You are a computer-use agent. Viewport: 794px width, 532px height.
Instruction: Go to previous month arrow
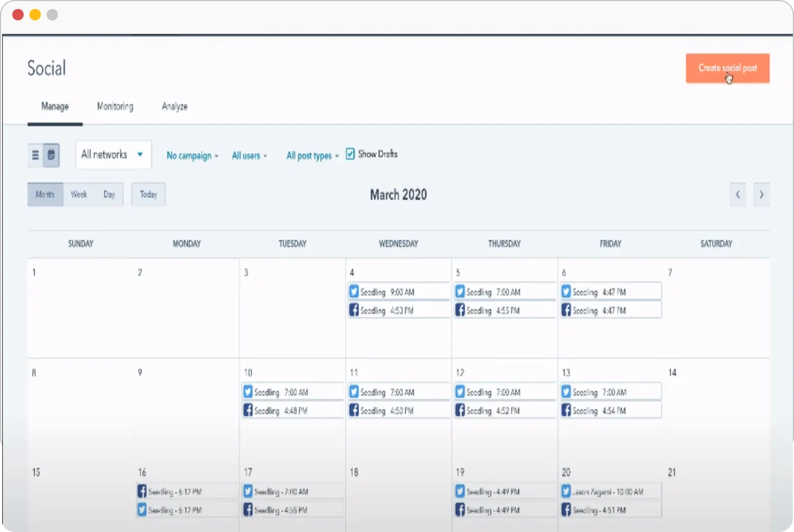point(737,195)
